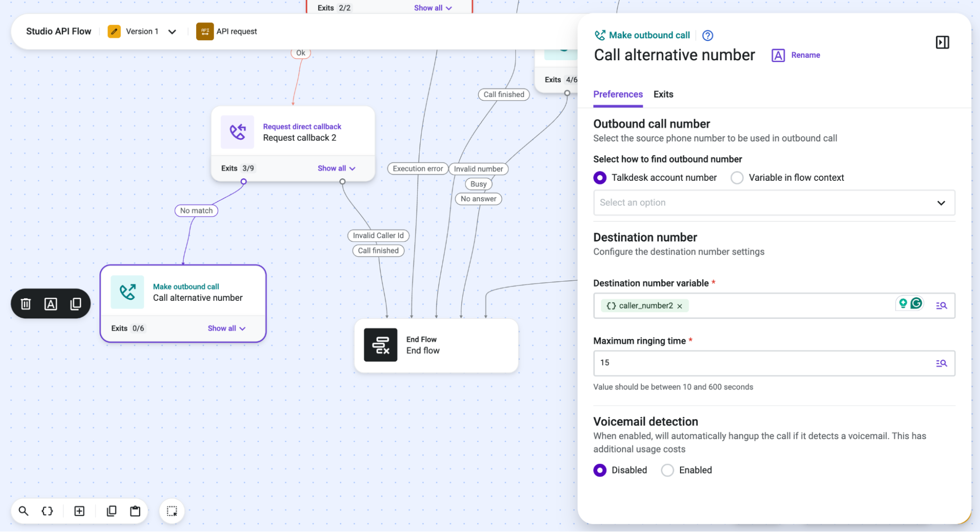Image resolution: width=980 pixels, height=532 pixels.
Task: Set voicemail detection to Enabled
Action: (667, 470)
